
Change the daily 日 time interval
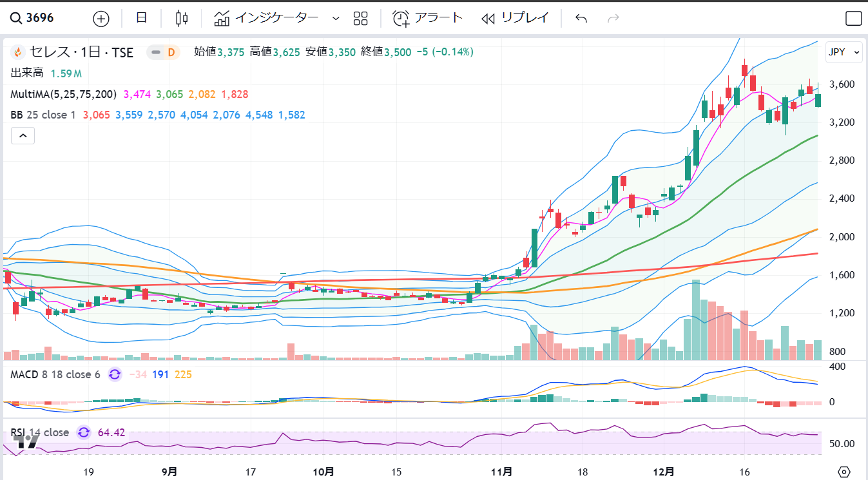tap(142, 18)
